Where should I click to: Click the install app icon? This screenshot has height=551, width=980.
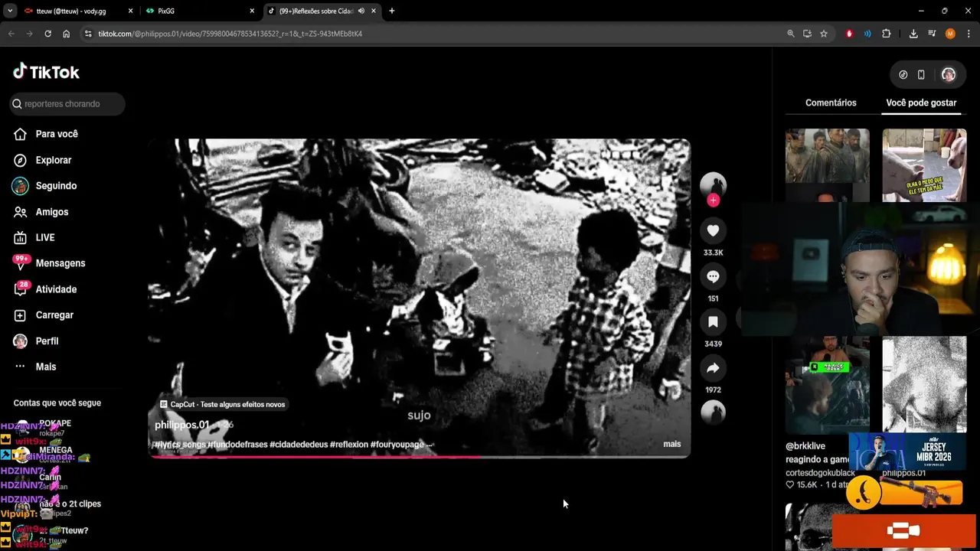point(807,34)
